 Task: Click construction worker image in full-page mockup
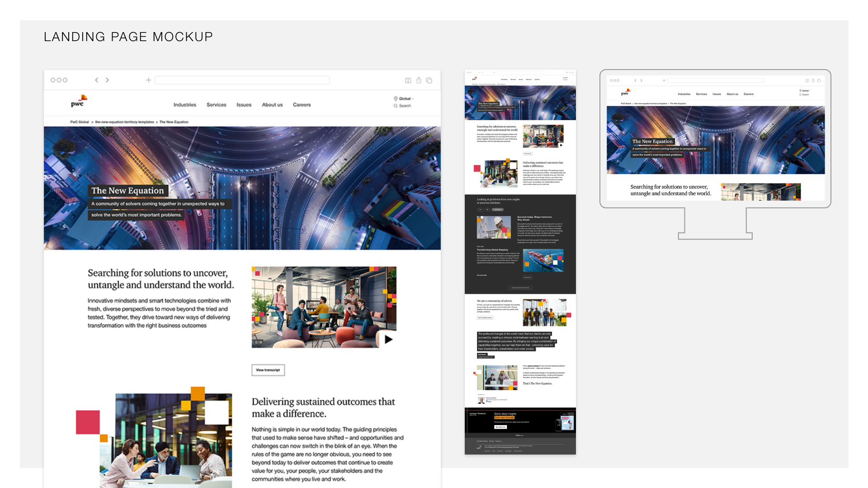click(x=494, y=227)
